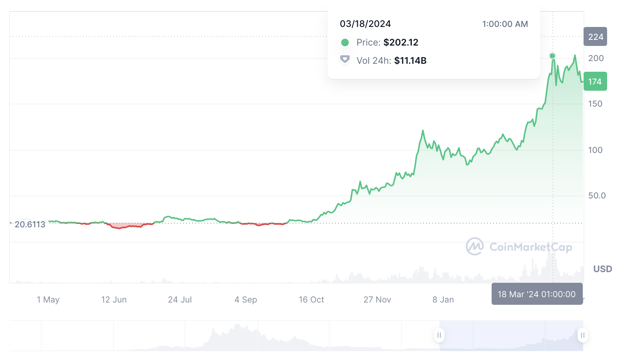
Task: Click the 18 Mar '24 01:00:00 timestamp badge
Action: tap(537, 294)
